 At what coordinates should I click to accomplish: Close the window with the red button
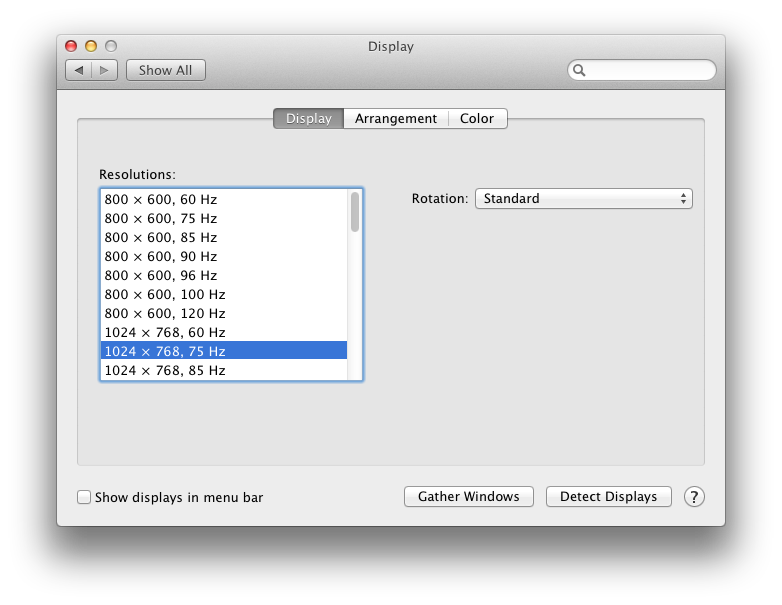click(x=71, y=46)
